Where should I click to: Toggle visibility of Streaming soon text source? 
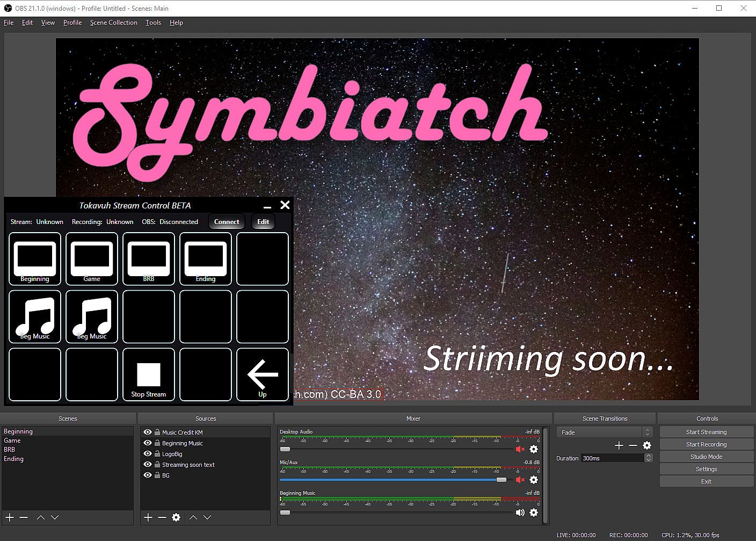point(148,465)
